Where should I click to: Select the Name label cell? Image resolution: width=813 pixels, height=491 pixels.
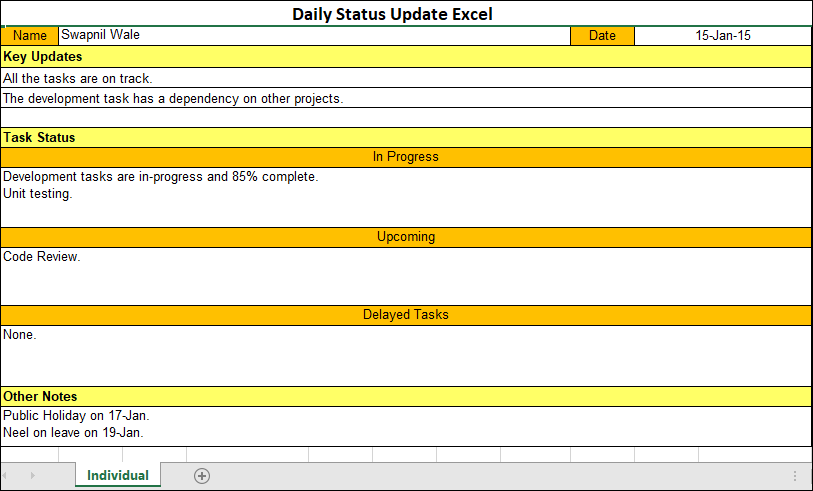point(30,35)
